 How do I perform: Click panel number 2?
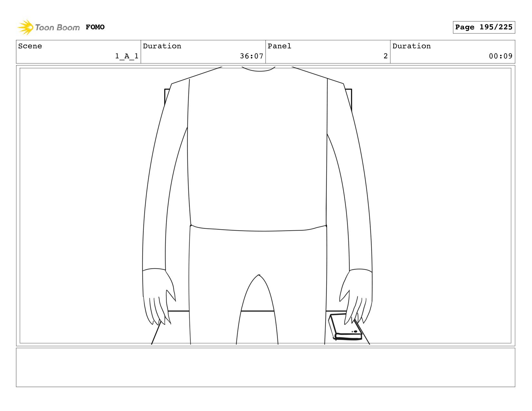pos(385,56)
